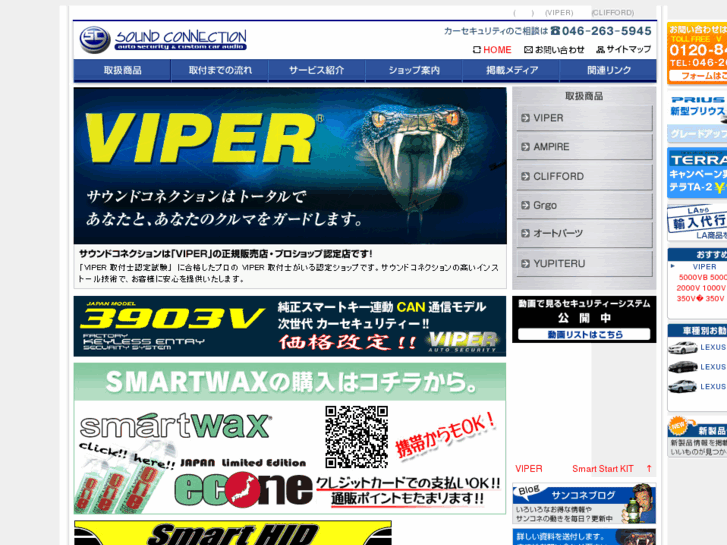
Task: Open the 輸入代行 LA banner
Action: pyautogui.click(x=697, y=223)
